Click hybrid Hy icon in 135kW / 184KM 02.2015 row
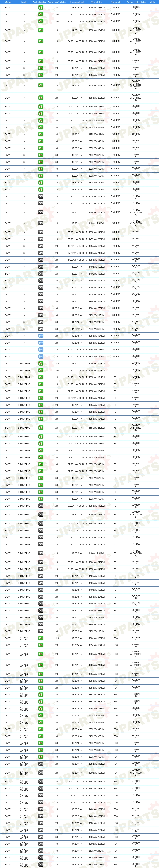 click(x=41, y=336)
